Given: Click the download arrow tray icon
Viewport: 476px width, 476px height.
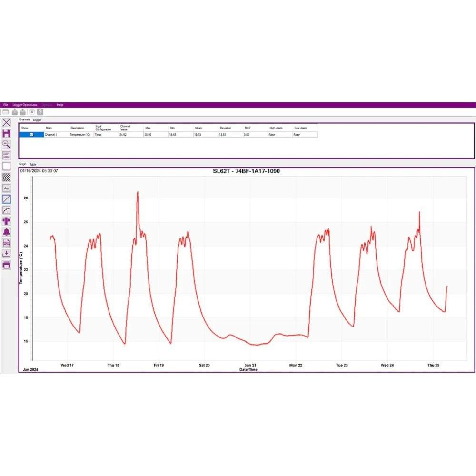Looking at the screenshot, I should click(x=6, y=254).
